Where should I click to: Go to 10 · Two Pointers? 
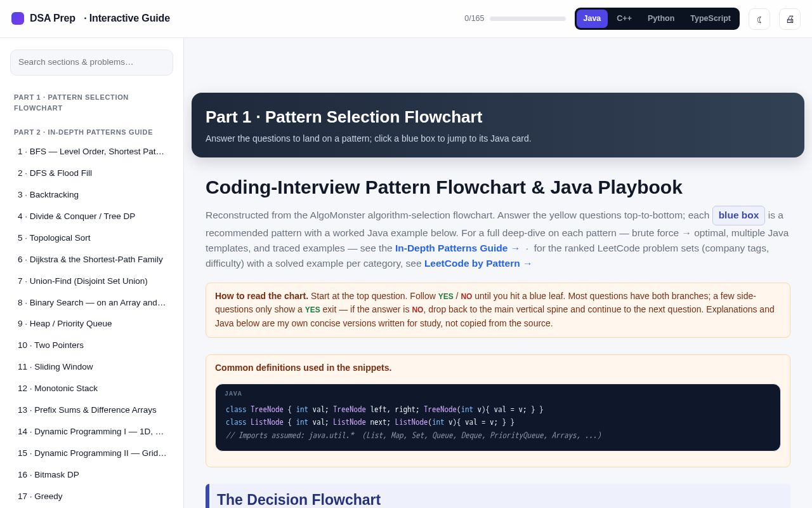pos(91,345)
